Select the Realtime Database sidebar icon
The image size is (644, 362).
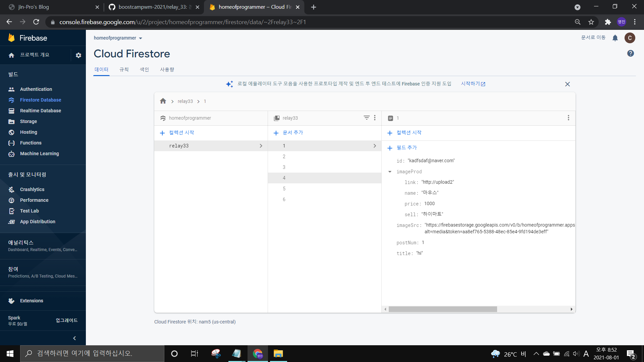[11, 111]
